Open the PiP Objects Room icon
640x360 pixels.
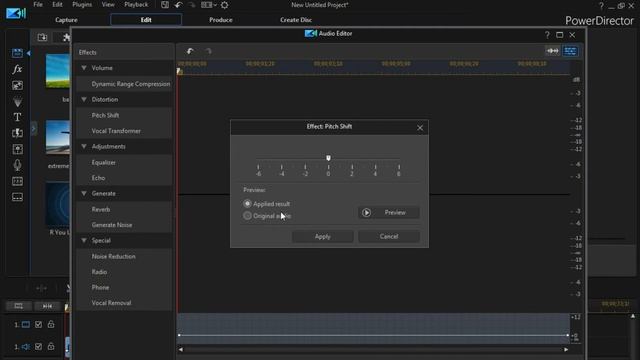[x=17, y=85]
